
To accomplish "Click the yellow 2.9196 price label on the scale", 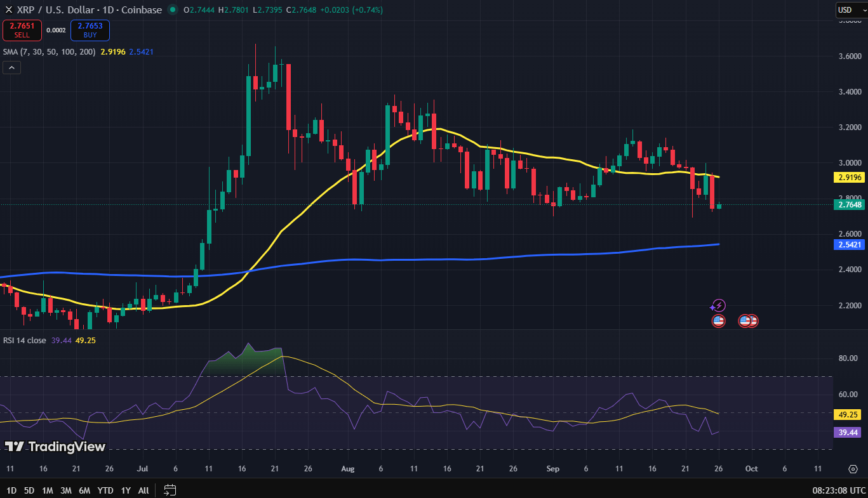I will coord(849,178).
